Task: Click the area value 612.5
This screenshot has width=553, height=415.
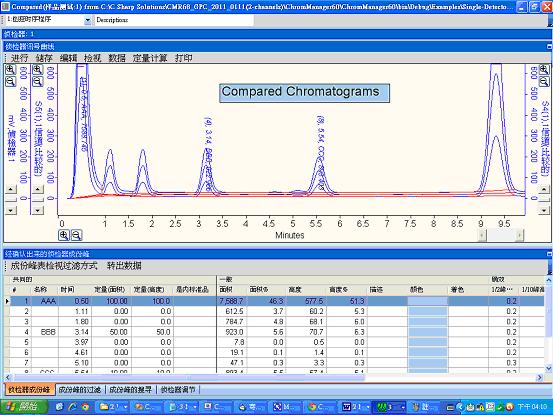Action: click(232, 311)
